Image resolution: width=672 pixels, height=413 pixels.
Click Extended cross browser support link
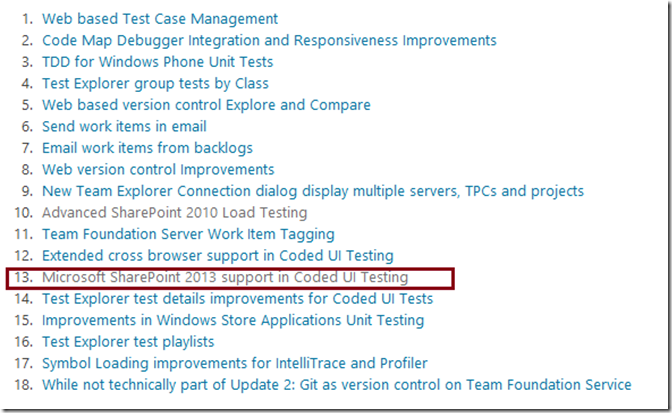[x=217, y=256]
